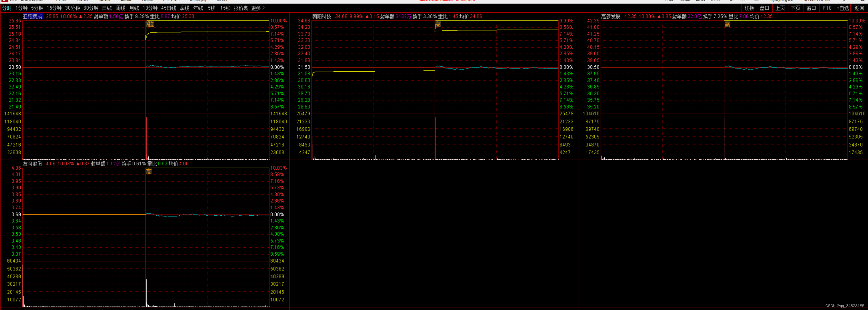
Task: Open the 报价表 quote list
Action: pos(240,8)
